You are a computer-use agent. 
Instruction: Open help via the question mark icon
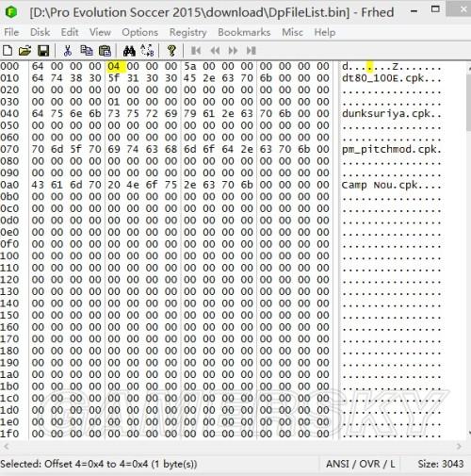click(x=171, y=50)
